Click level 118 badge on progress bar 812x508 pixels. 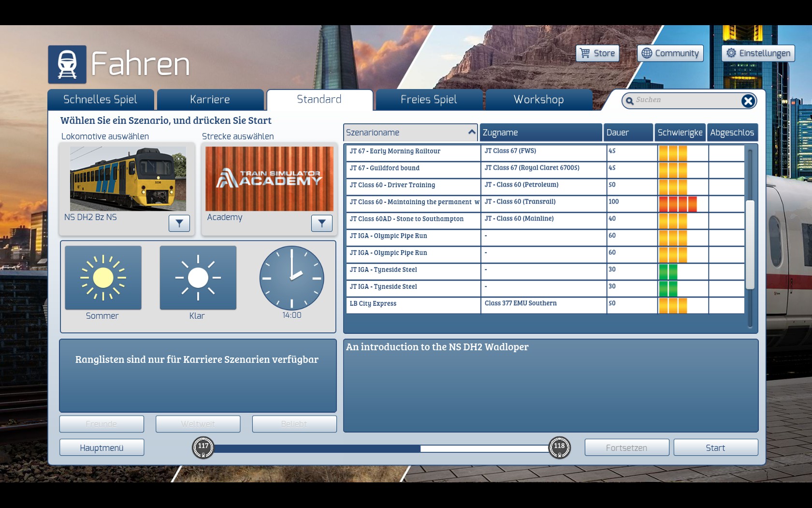(559, 448)
